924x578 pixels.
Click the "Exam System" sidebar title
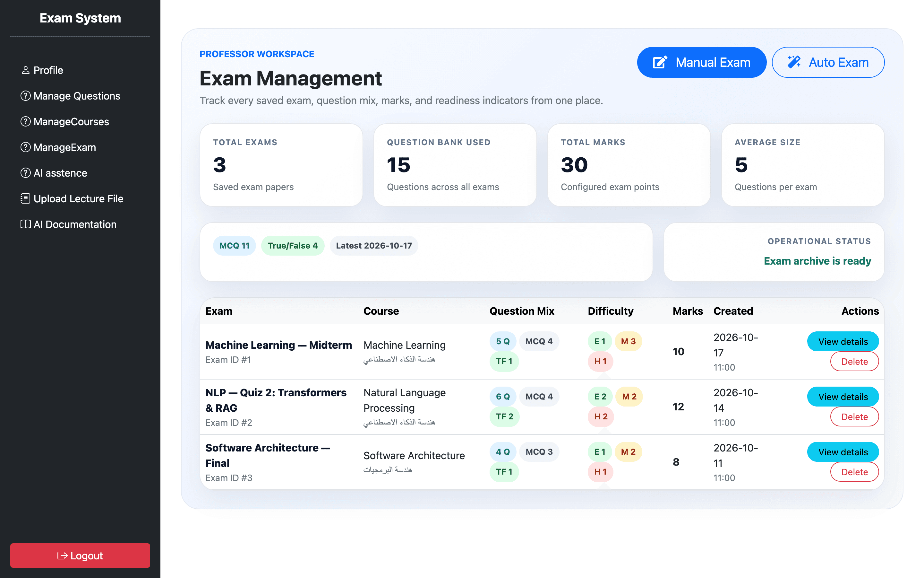(80, 18)
